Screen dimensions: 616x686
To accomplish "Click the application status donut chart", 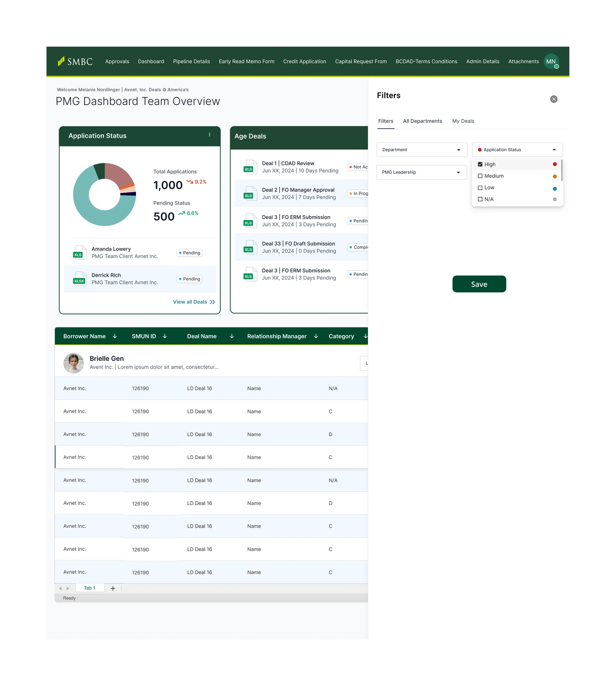I will pyautogui.click(x=104, y=195).
